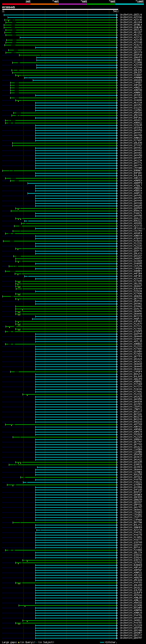Open hit UniRef100_P22686

click(131, 63)
